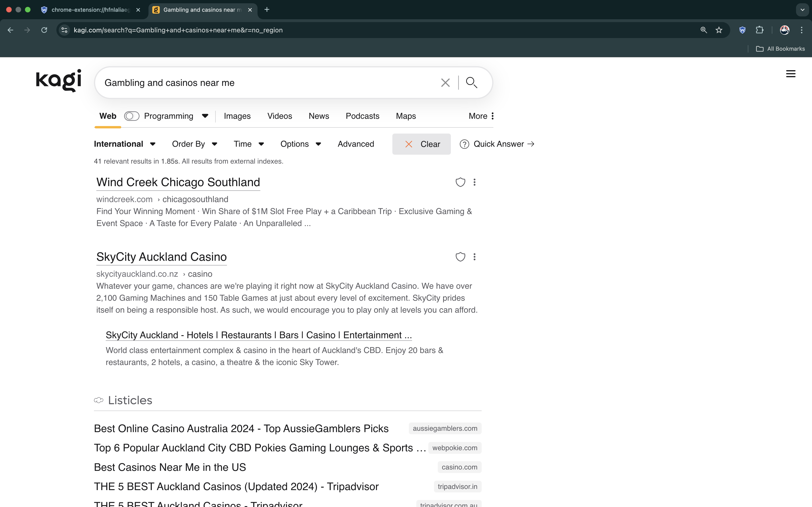Screen dimensions: 812x507
Task: Click the magnifying glass search icon
Action: pos(471,82)
